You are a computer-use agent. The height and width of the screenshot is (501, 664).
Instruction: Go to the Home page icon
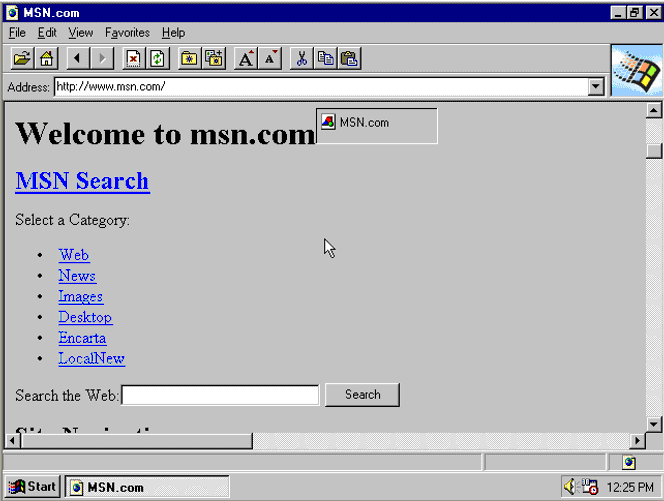tap(47, 58)
